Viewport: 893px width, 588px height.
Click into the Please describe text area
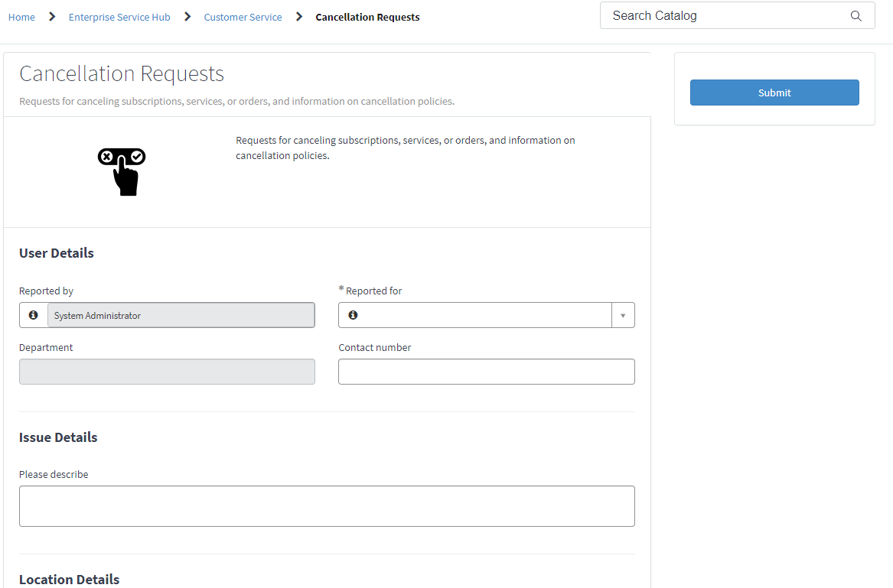point(327,506)
